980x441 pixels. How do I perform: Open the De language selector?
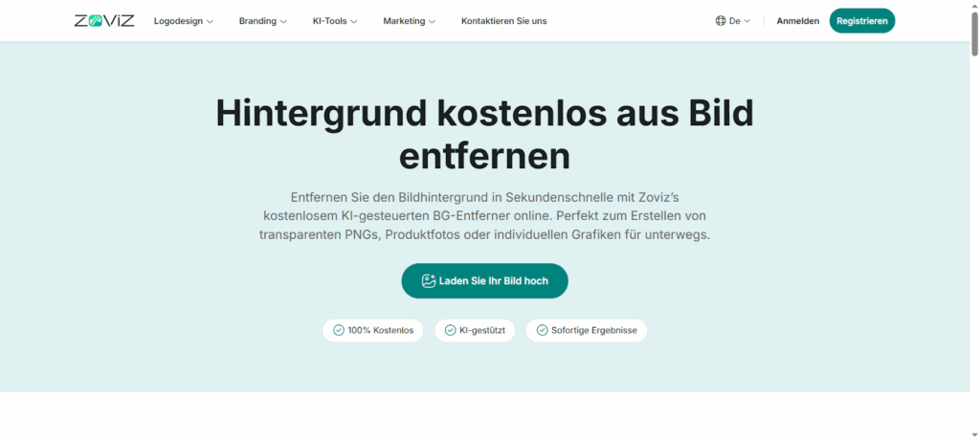[x=733, y=21]
